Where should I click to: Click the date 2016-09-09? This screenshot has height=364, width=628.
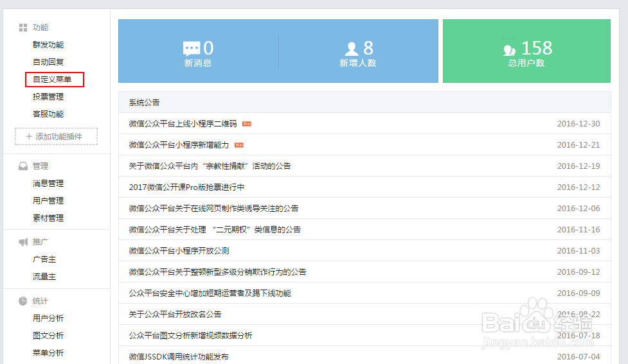[x=579, y=293]
